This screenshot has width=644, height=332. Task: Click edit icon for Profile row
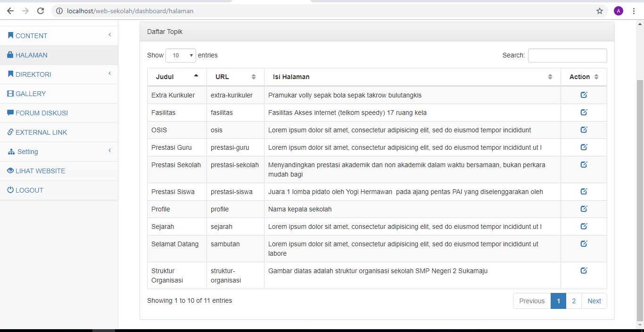click(x=584, y=209)
